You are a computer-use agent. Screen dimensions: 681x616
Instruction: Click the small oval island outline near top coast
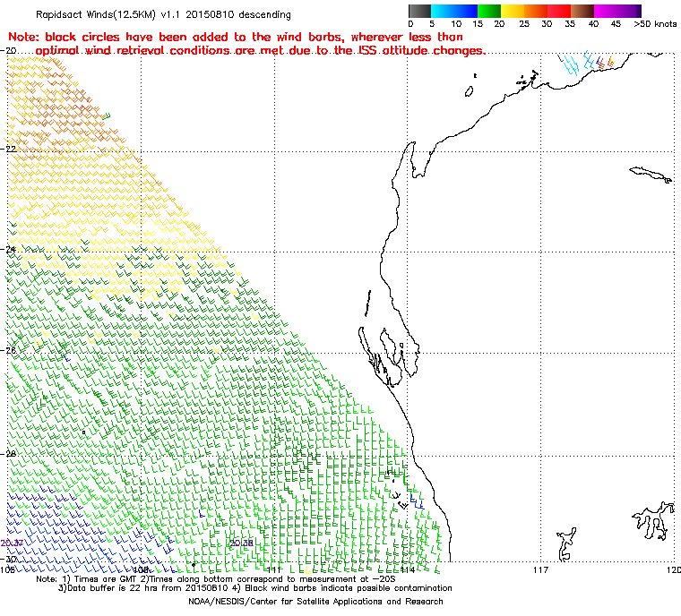[469, 91]
